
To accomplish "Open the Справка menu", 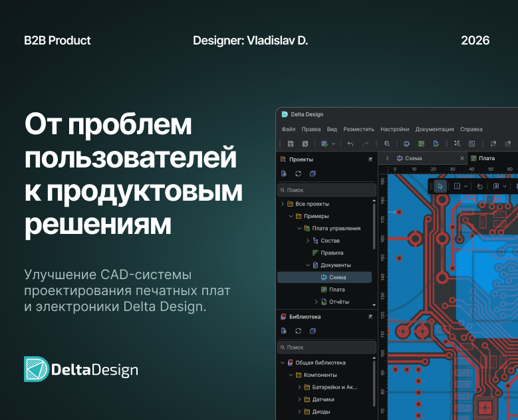I will click(471, 129).
